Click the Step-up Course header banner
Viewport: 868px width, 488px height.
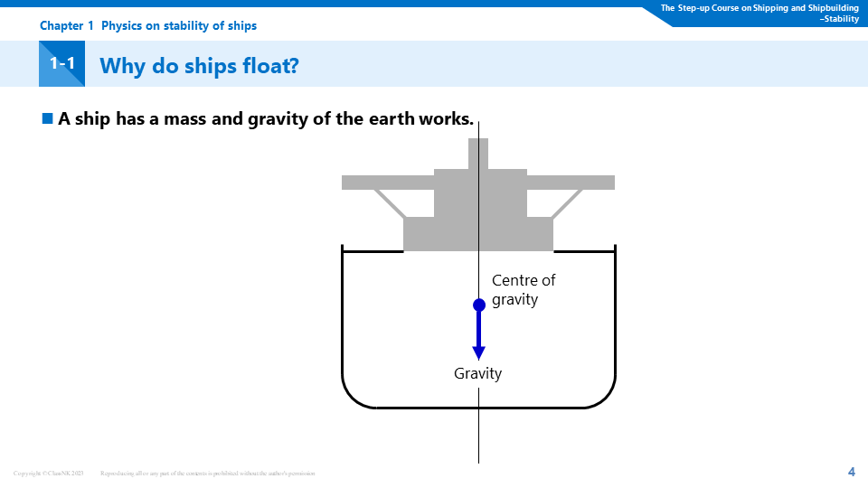[x=759, y=13]
